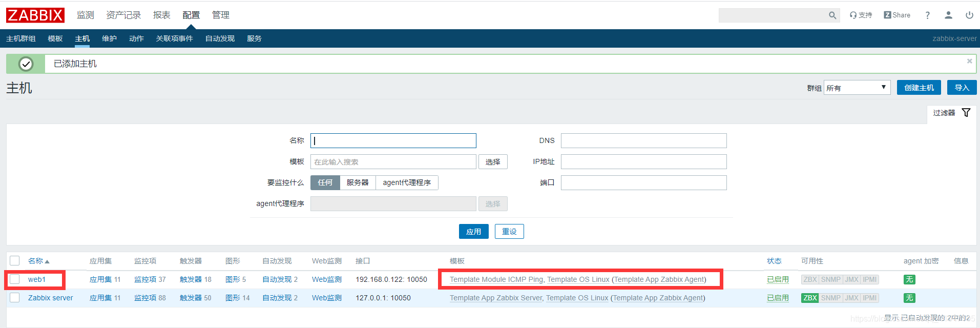This screenshot has width=980, height=328.
Task: Tick the checkbox for Zabbix server
Action: click(x=15, y=297)
